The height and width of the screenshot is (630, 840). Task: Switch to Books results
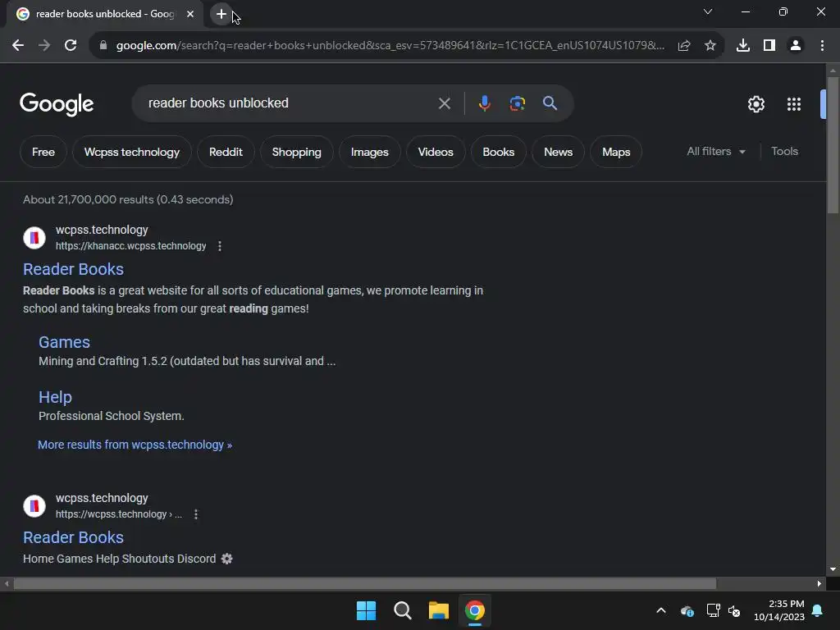[x=498, y=152]
